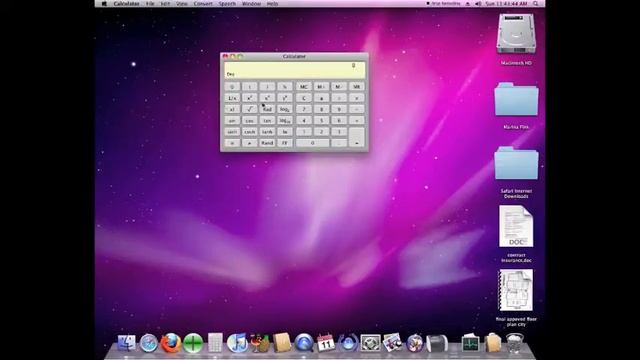Click the tan key
The width and height of the screenshot is (640, 360).
pyautogui.click(x=267, y=120)
